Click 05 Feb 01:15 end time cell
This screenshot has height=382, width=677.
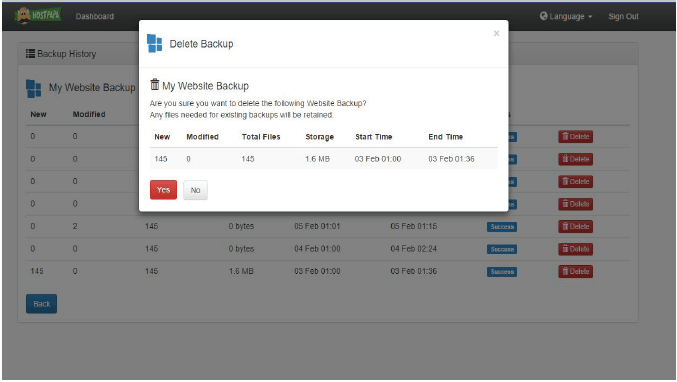click(x=414, y=226)
